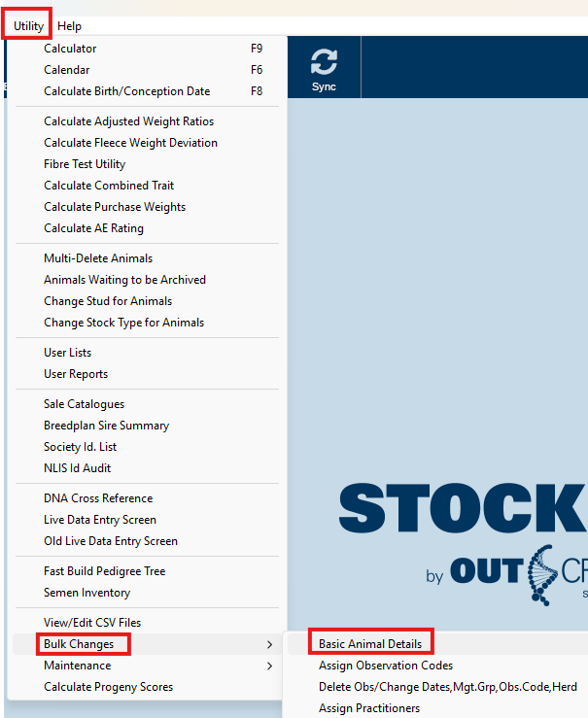The width and height of the screenshot is (588, 718).
Task: Open Sale Catalogues
Action: (84, 404)
